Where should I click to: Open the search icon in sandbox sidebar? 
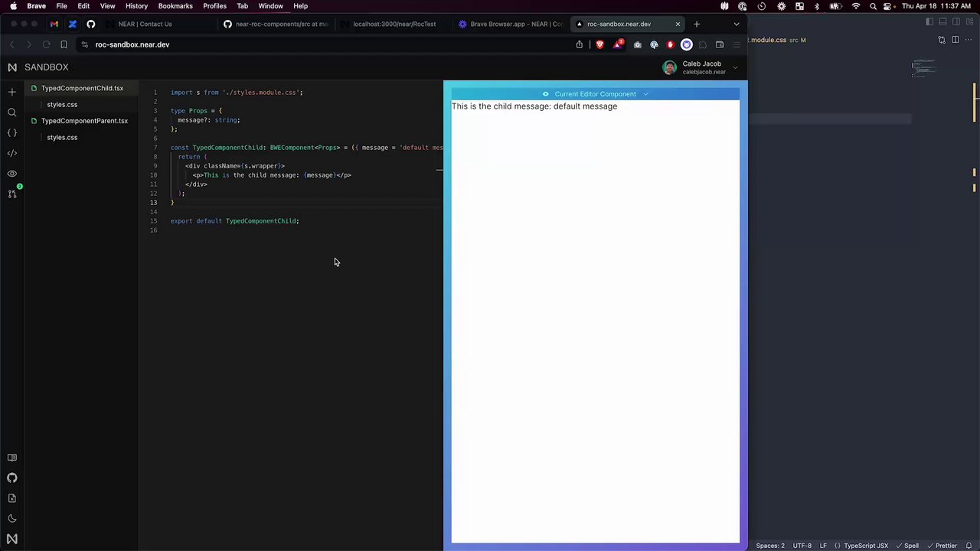tap(11, 112)
